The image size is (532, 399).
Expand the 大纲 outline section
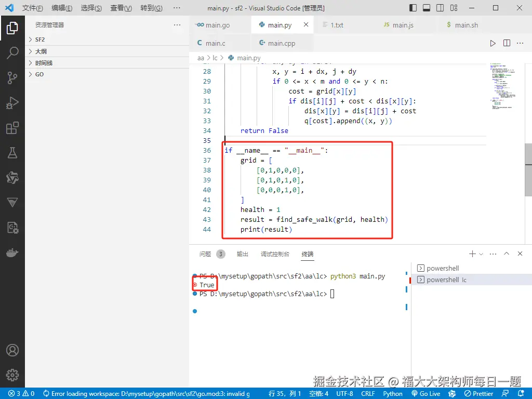point(107,51)
